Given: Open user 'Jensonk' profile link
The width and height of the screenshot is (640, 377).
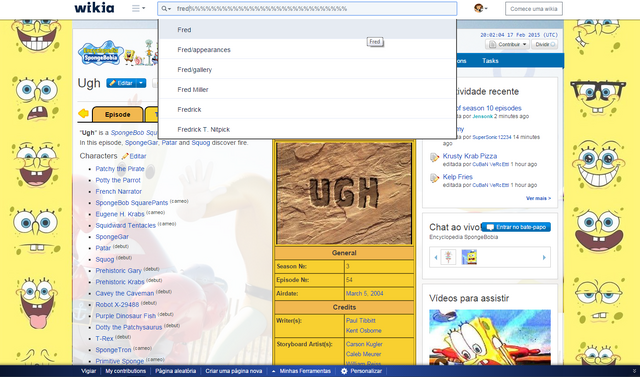Looking at the screenshot, I should tap(482, 116).
